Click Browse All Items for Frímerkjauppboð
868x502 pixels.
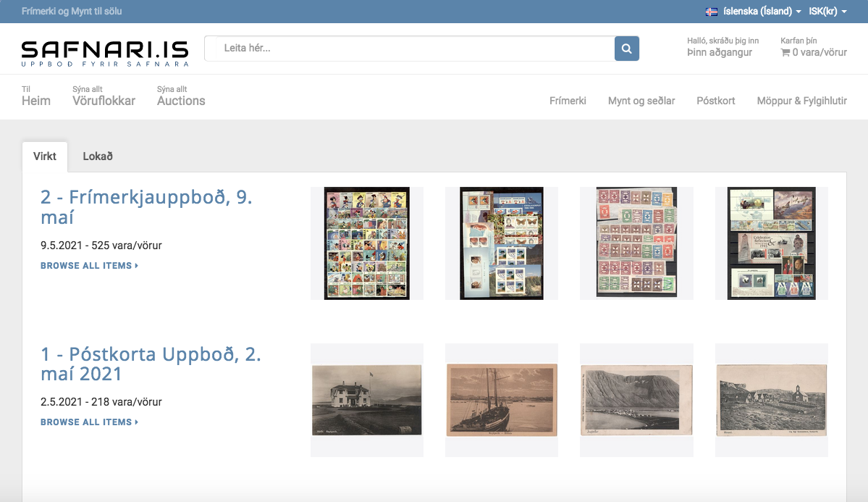tap(89, 266)
